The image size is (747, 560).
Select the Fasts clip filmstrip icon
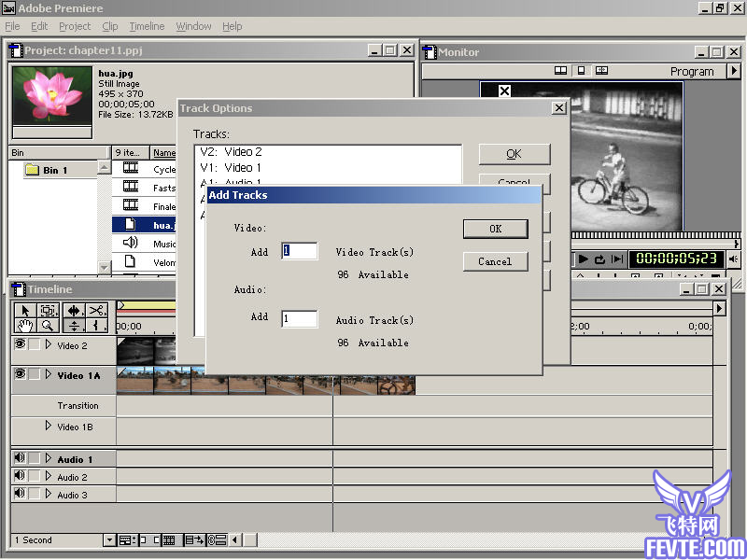[x=131, y=186]
